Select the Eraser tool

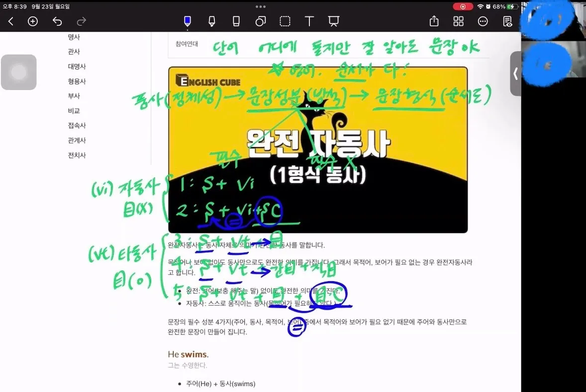tap(236, 21)
